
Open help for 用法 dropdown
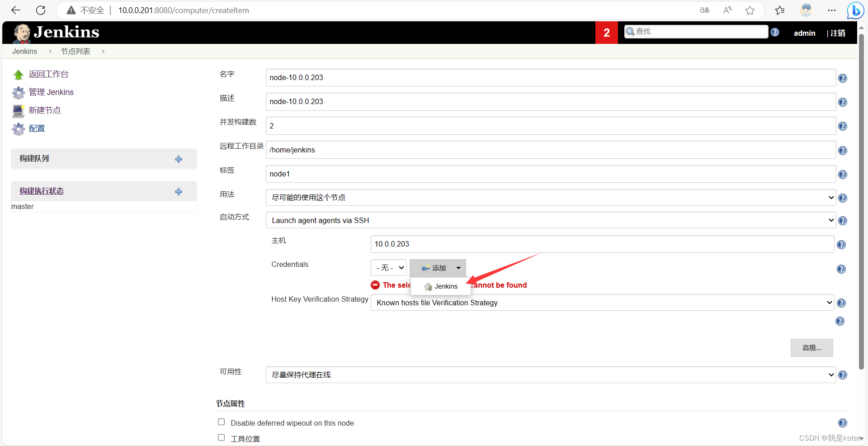click(843, 198)
